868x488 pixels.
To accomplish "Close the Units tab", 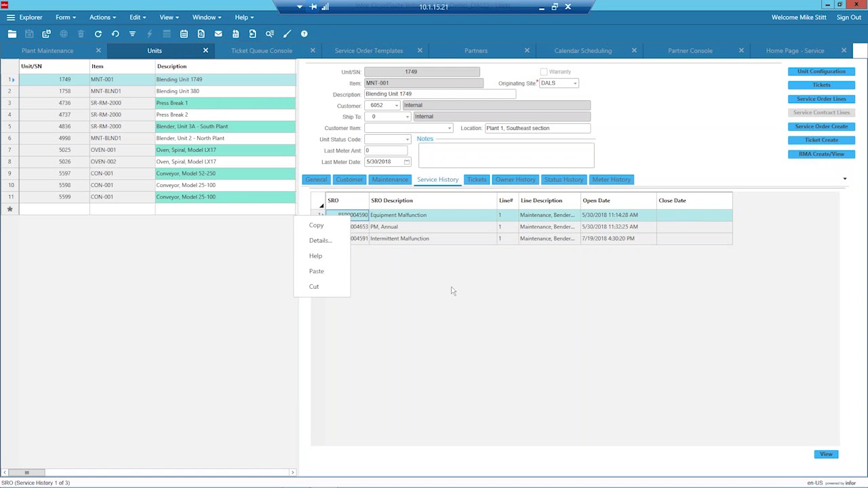I will 205,51.
